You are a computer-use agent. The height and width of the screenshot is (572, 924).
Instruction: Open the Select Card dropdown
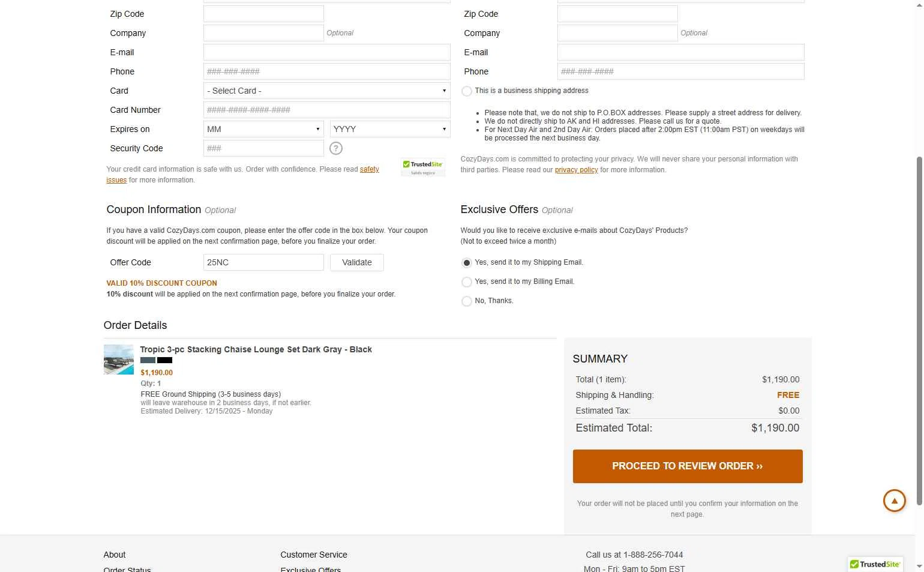[x=327, y=91]
